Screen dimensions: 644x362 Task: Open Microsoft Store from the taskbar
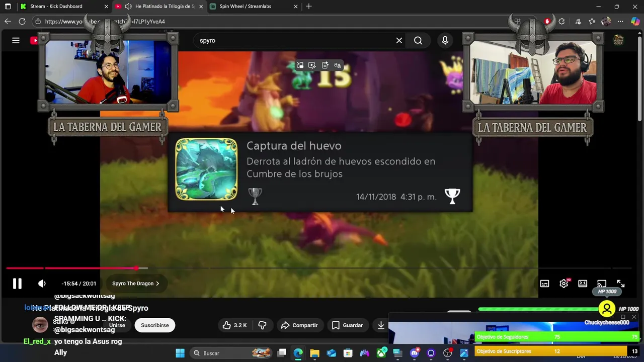tap(348, 353)
